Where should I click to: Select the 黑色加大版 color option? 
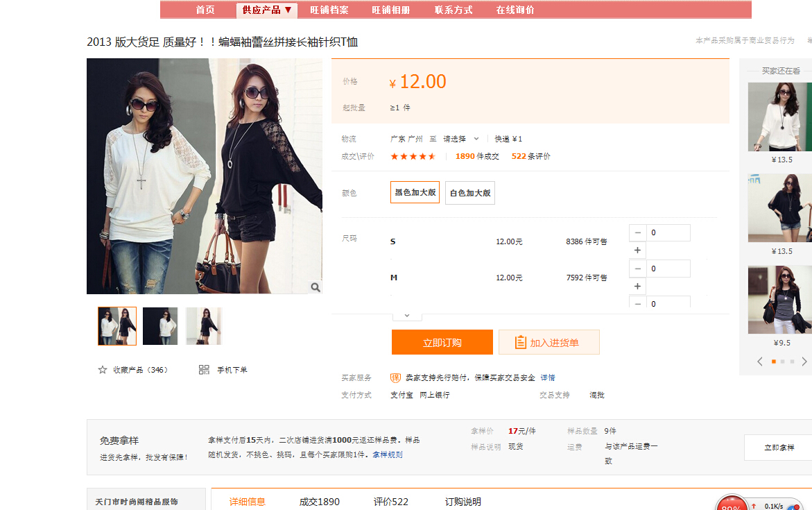click(415, 193)
